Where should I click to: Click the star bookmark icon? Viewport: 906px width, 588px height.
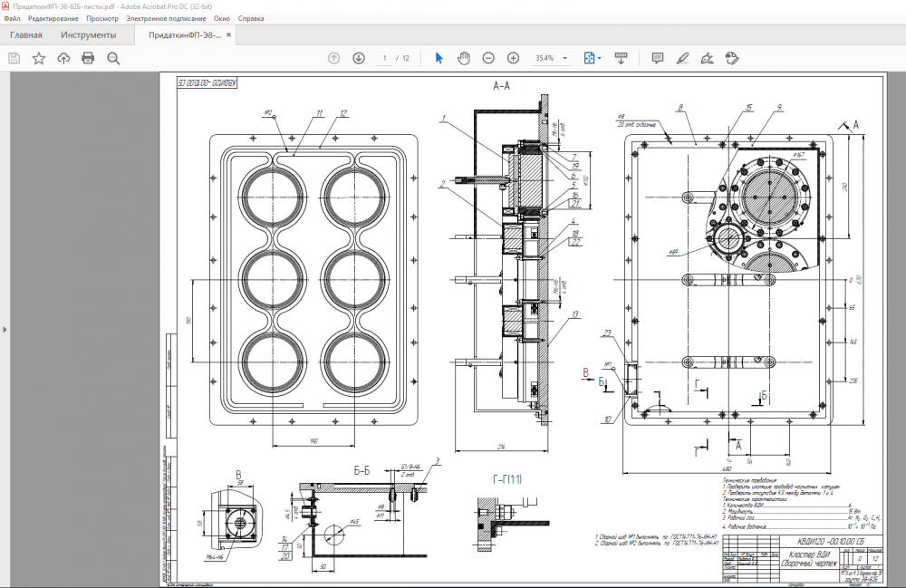(x=39, y=58)
